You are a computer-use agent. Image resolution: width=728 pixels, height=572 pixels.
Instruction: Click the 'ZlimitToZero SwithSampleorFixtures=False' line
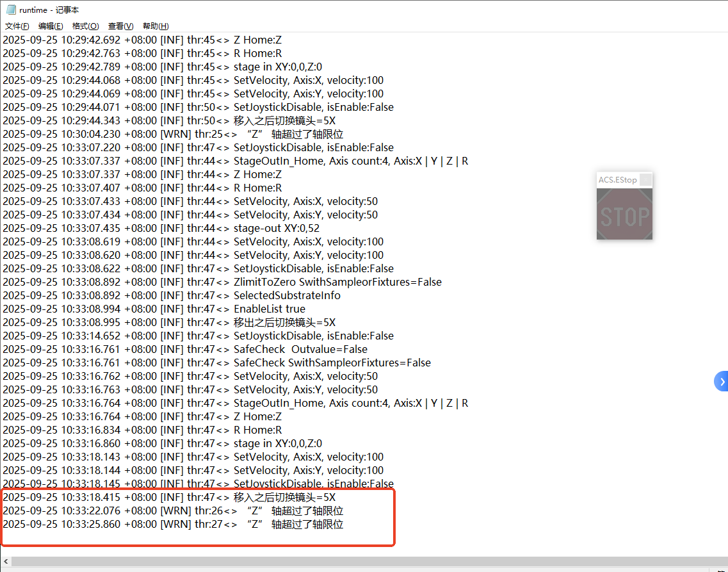[337, 282]
